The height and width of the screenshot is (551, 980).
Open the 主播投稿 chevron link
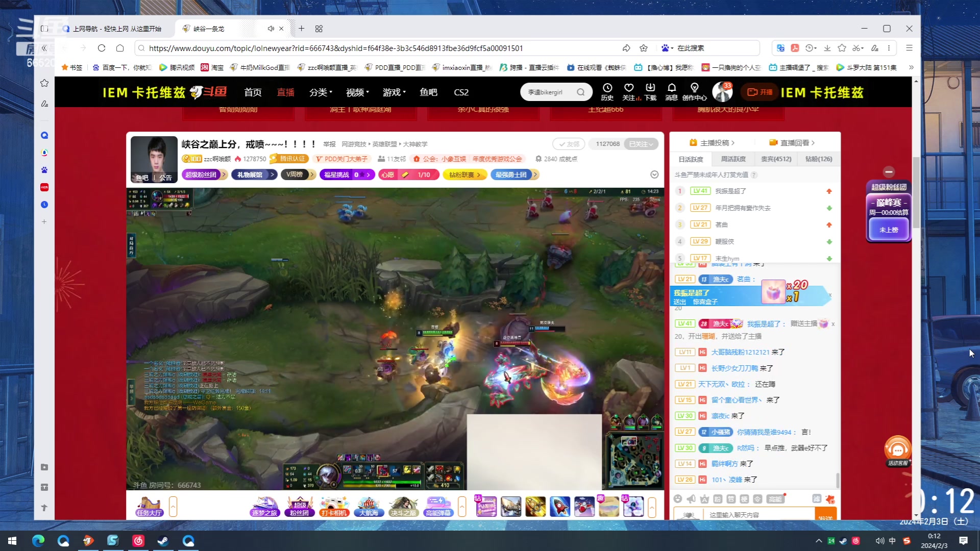coord(712,143)
